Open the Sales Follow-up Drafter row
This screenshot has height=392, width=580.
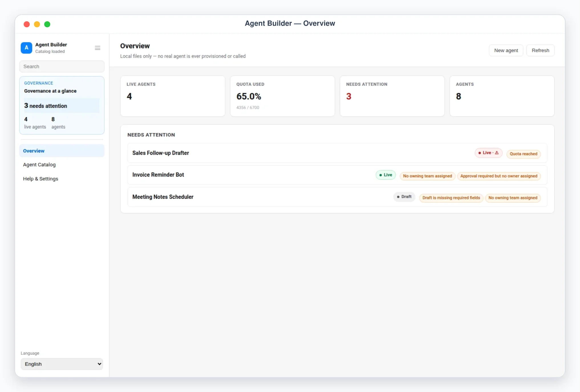pyautogui.click(x=337, y=153)
